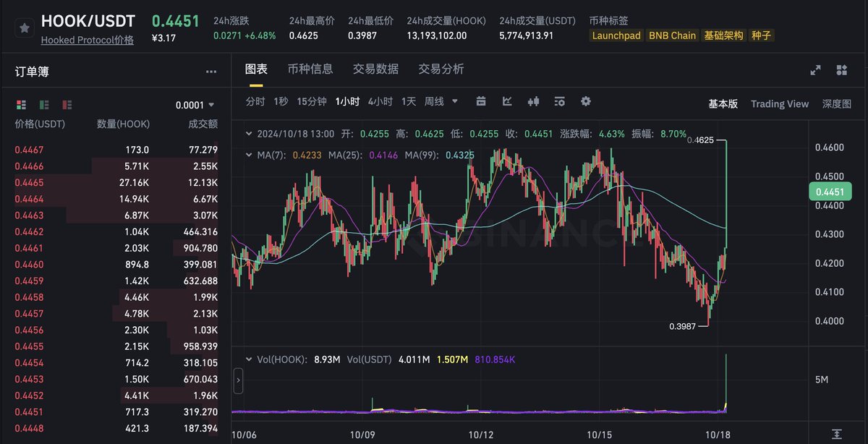Screen dimensions: 868x444
Task: Click the Launchpad tag
Action: [x=616, y=35]
